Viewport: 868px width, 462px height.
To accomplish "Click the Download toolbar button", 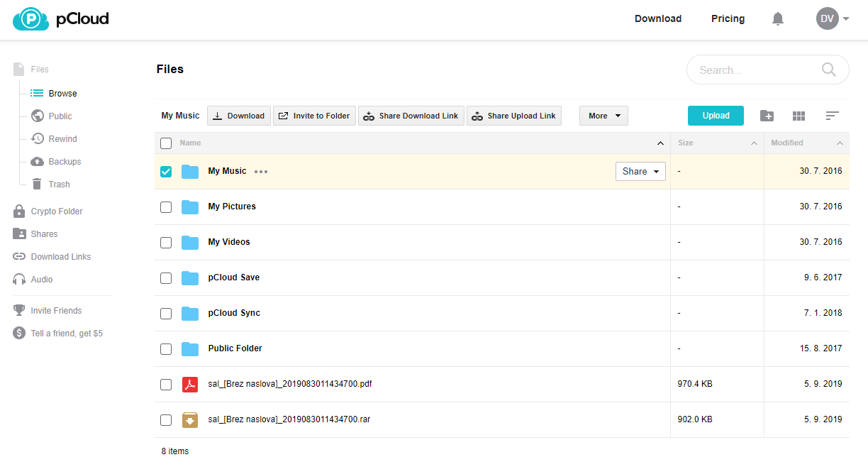I will (239, 116).
